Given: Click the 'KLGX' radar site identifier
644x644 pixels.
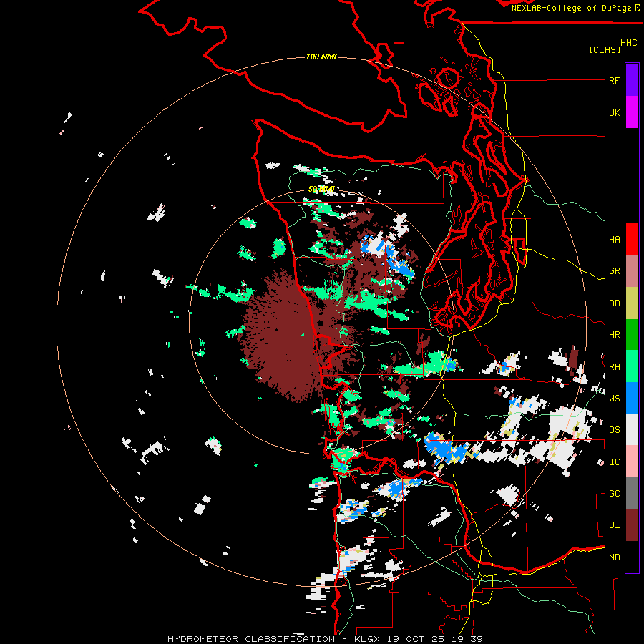Looking at the screenshot, I should tap(368, 639).
